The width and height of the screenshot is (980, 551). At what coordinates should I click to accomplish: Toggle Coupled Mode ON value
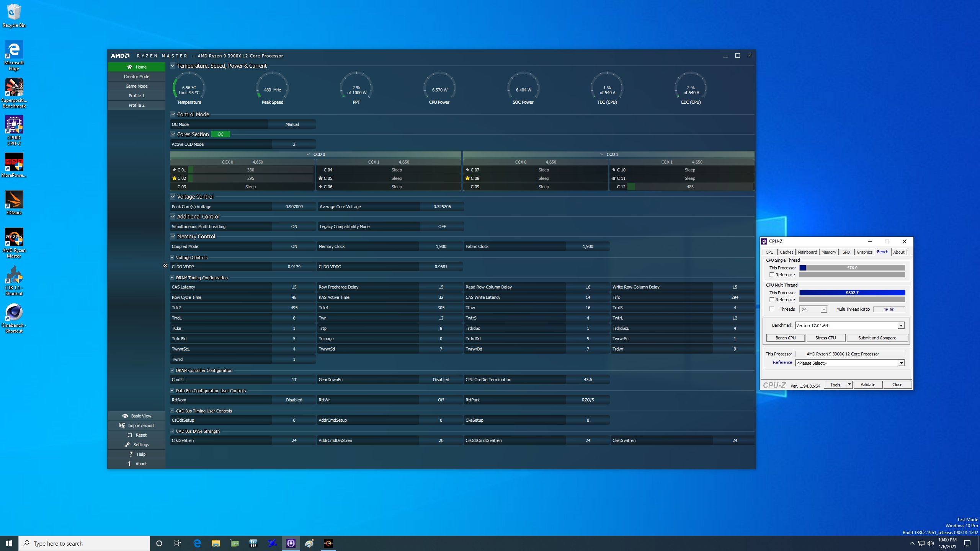[294, 246]
